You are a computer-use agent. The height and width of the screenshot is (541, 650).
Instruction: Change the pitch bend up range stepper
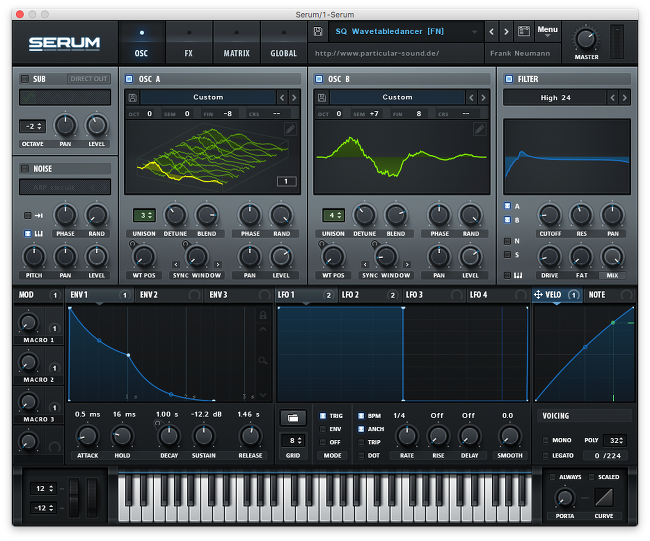coord(45,489)
